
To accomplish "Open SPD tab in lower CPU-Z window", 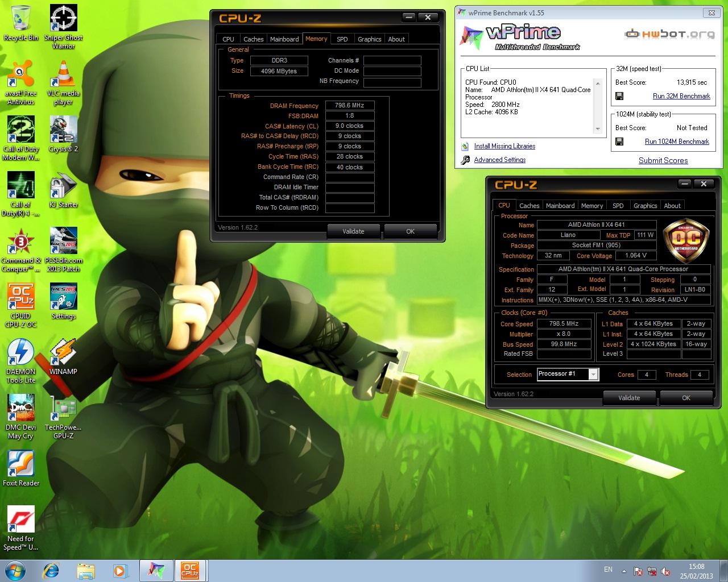I will tap(618, 206).
